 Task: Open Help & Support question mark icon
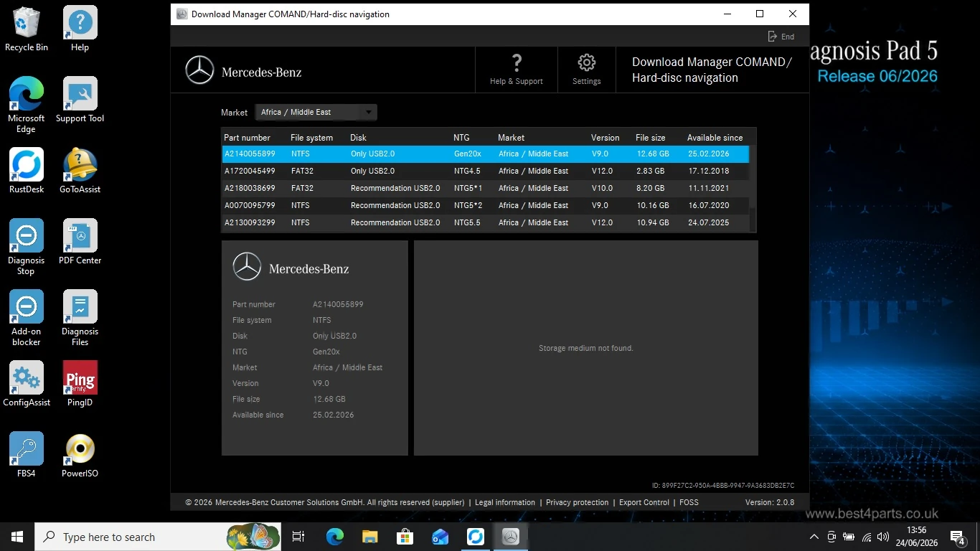(x=517, y=62)
